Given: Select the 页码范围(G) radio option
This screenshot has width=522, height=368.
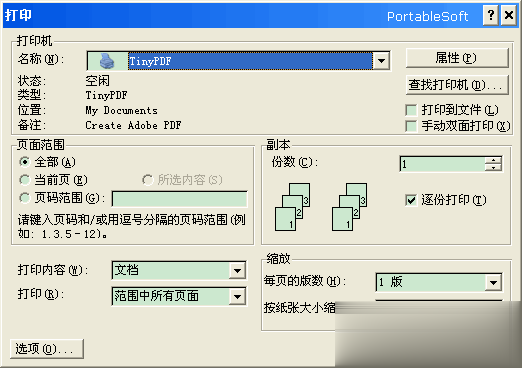Looking at the screenshot, I should pos(25,198).
